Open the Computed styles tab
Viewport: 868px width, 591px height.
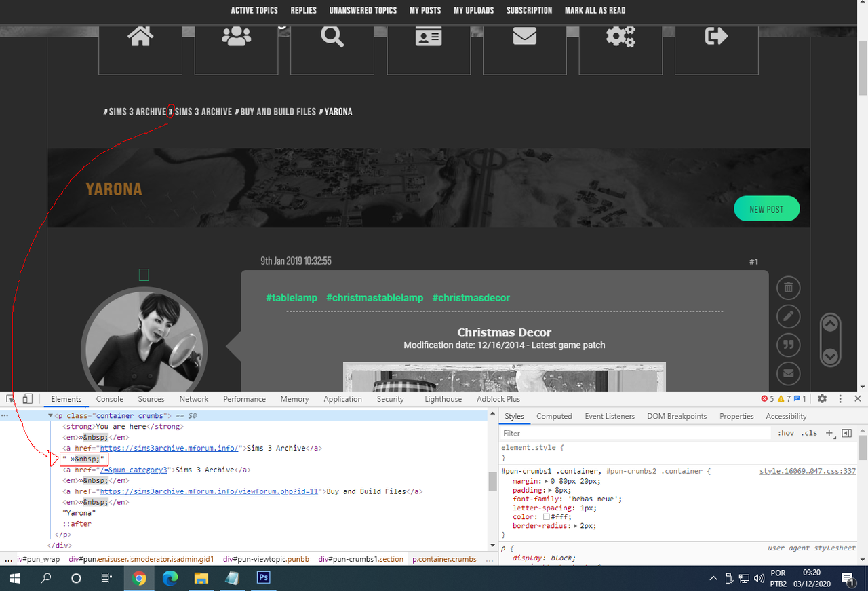pyautogui.click(x=554, y=416)
